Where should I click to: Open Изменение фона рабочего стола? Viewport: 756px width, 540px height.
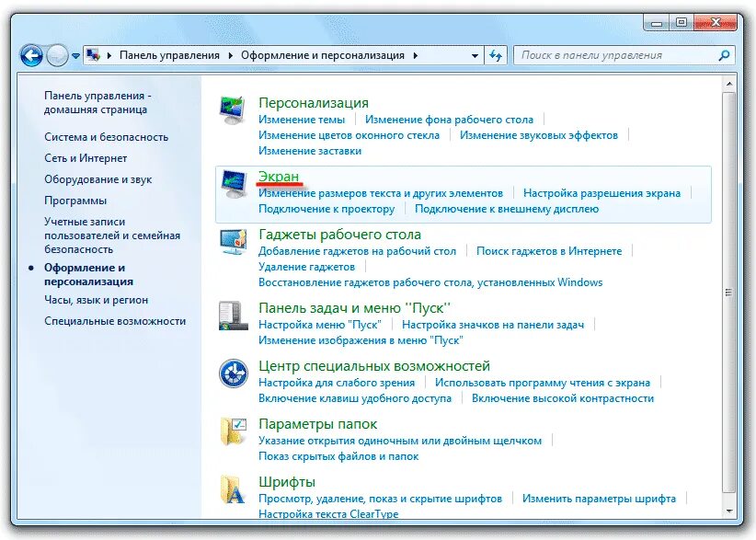(449, 120)
